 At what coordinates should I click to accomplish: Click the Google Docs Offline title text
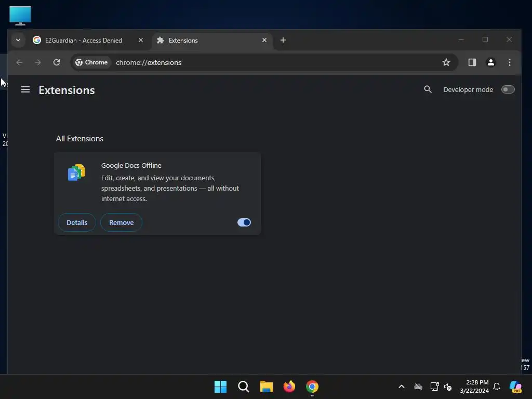click(x=131, y=166)
